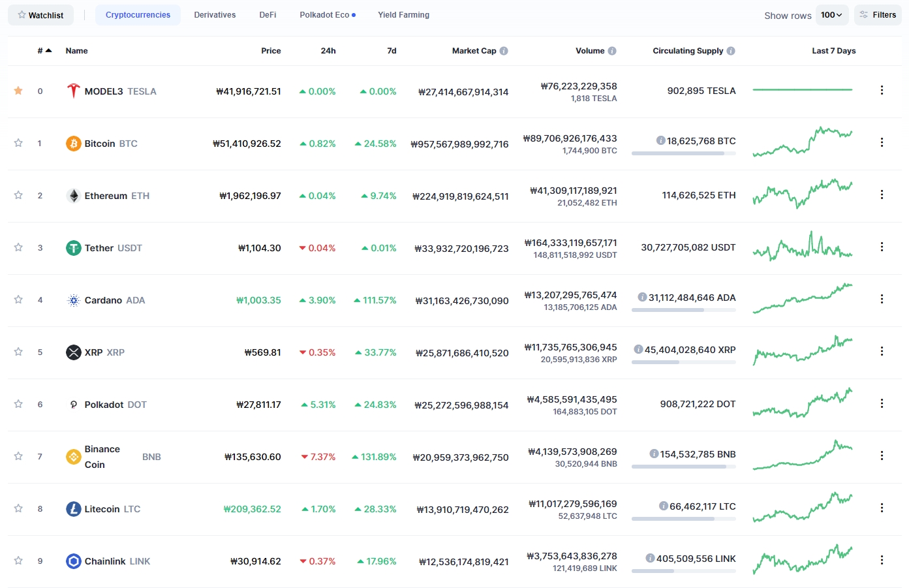The width and height of the screenshot is (909, 588).
Task: Click the info icon beside BNB supply
Action: pos(654,454)
